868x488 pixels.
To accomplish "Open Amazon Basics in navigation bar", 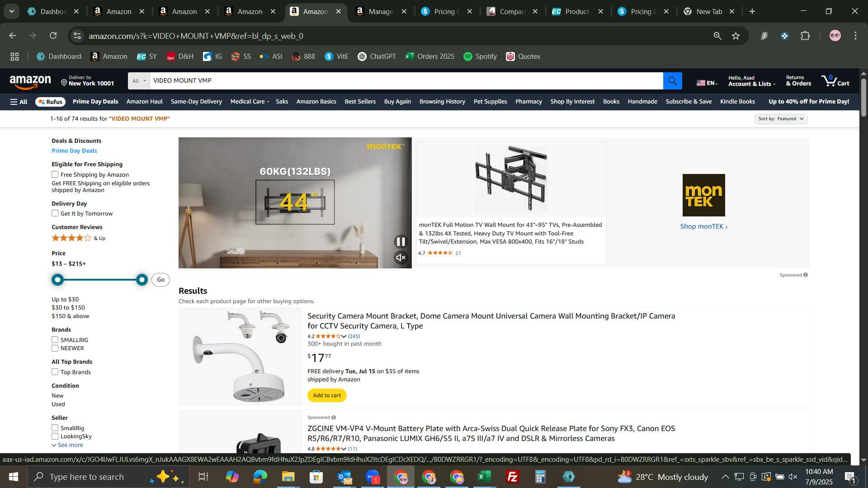I will pyautogui.click(x=316, y=102).
